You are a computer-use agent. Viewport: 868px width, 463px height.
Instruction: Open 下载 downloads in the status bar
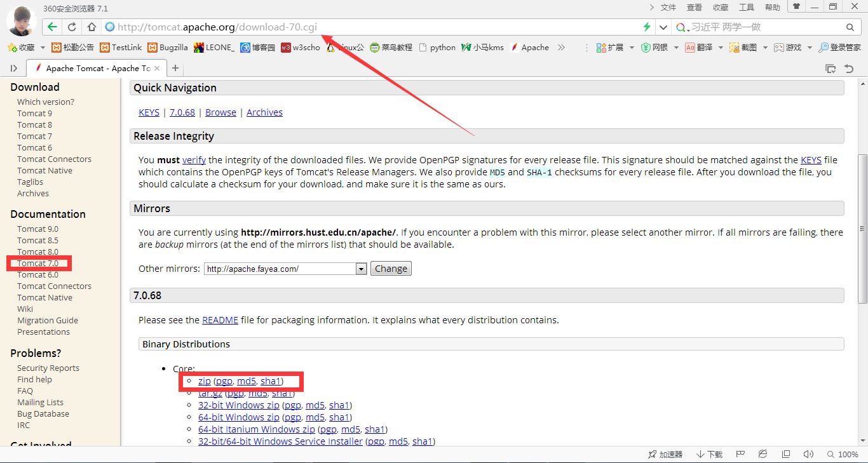[x=709, y=455]
